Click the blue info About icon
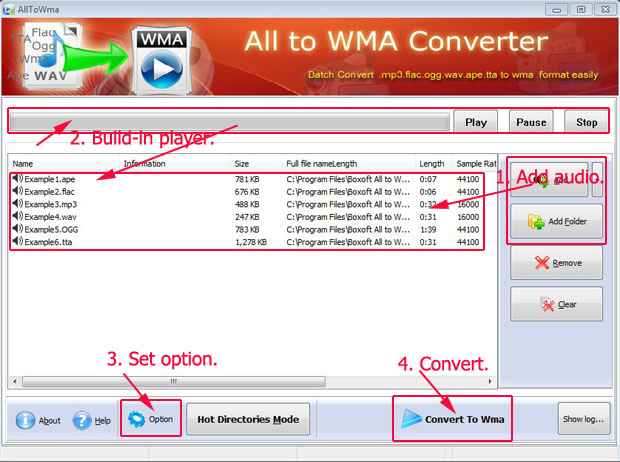620x462 pixels. [25, 420]
